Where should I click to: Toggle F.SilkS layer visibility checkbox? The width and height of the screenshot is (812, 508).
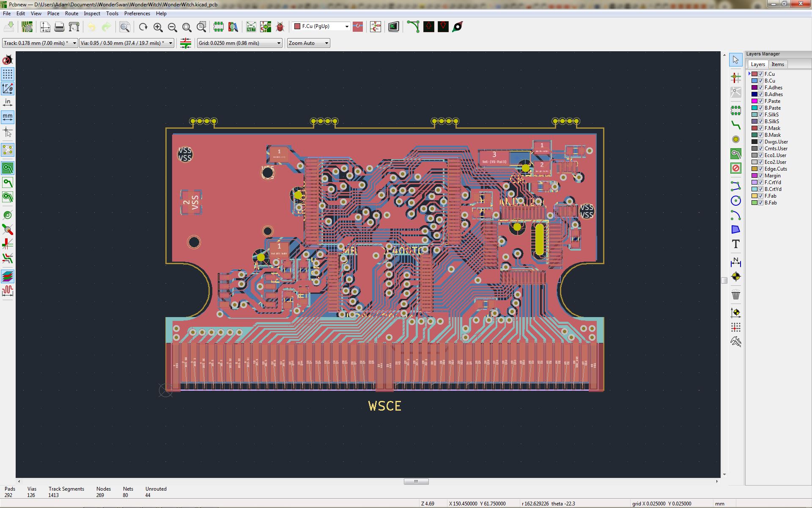[x=760, y=115]
